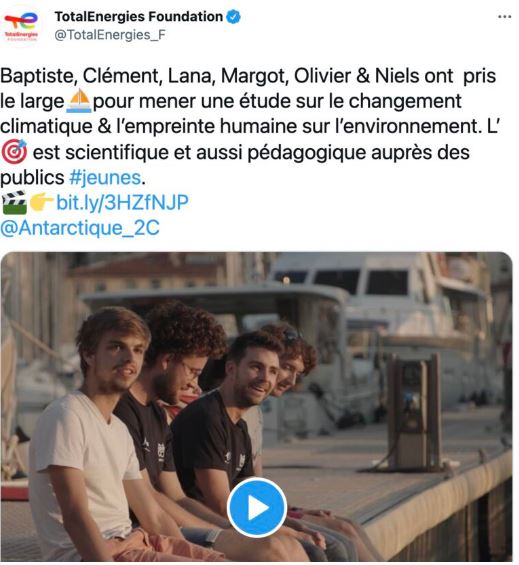The image size is (519, 565).
Task: Click the clapperboard emoji
Action: 14,203
